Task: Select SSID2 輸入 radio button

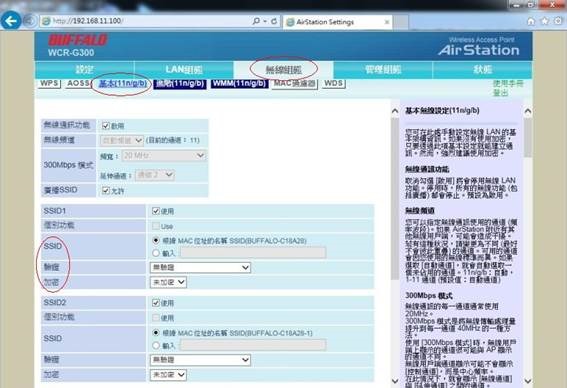Action: [x=156, y=346]
